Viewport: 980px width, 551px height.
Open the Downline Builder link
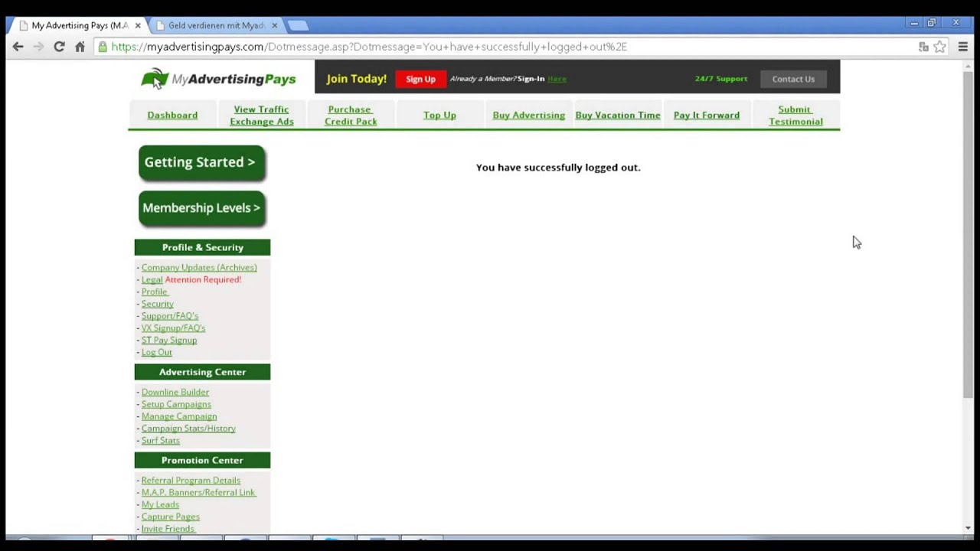point(175,392)
